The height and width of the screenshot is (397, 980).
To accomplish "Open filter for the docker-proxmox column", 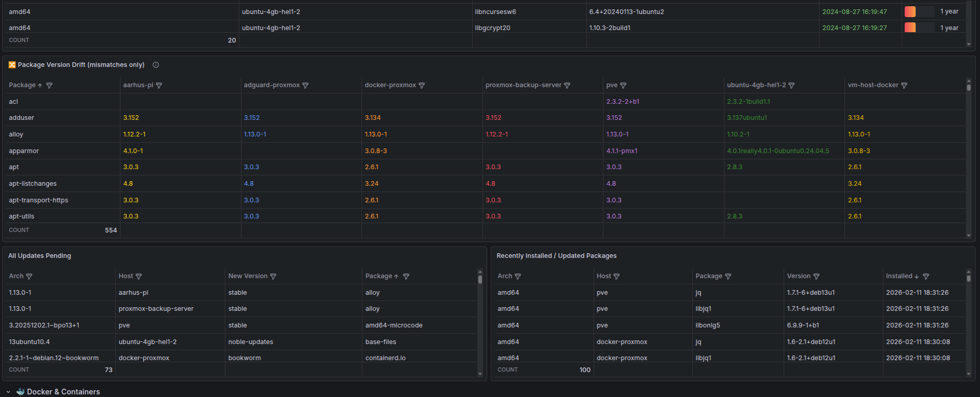I will 422,86.
